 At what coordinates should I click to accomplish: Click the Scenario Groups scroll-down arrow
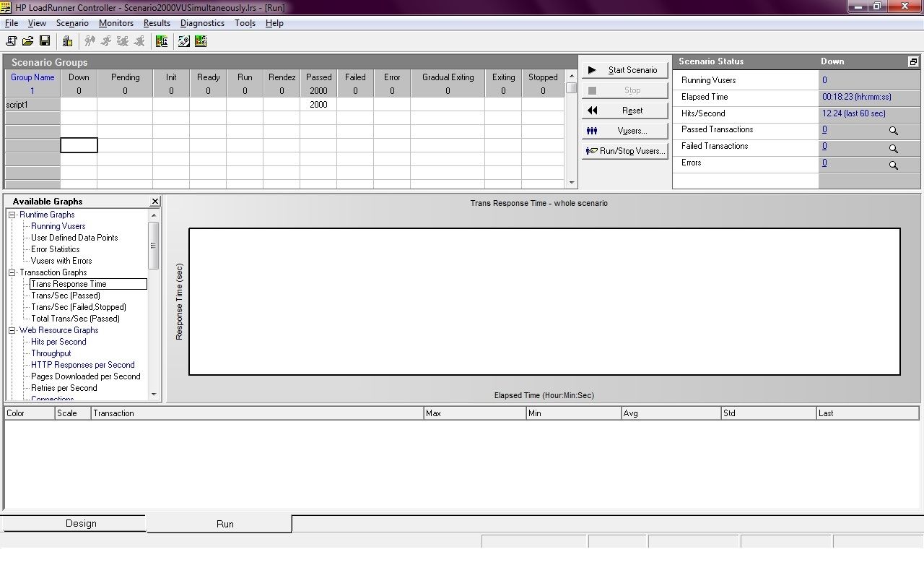tap(572, 184)
